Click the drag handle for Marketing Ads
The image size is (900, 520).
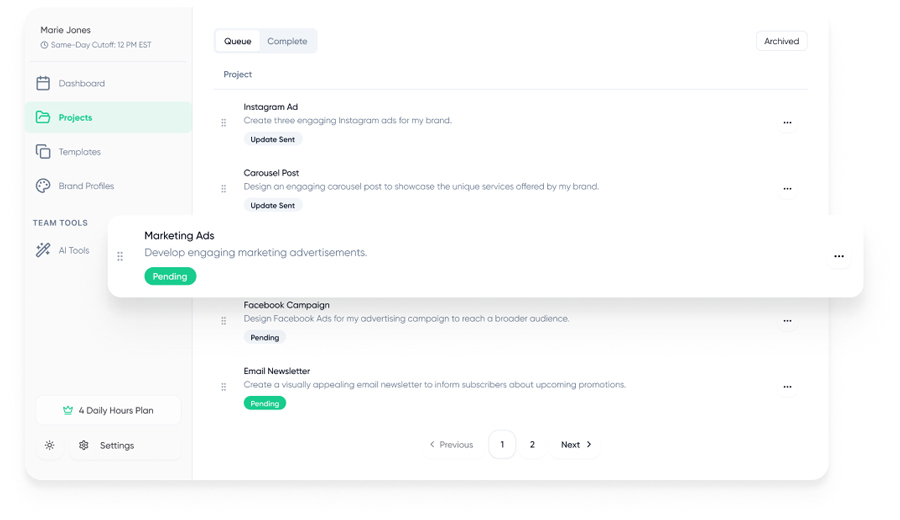point(120,256)
